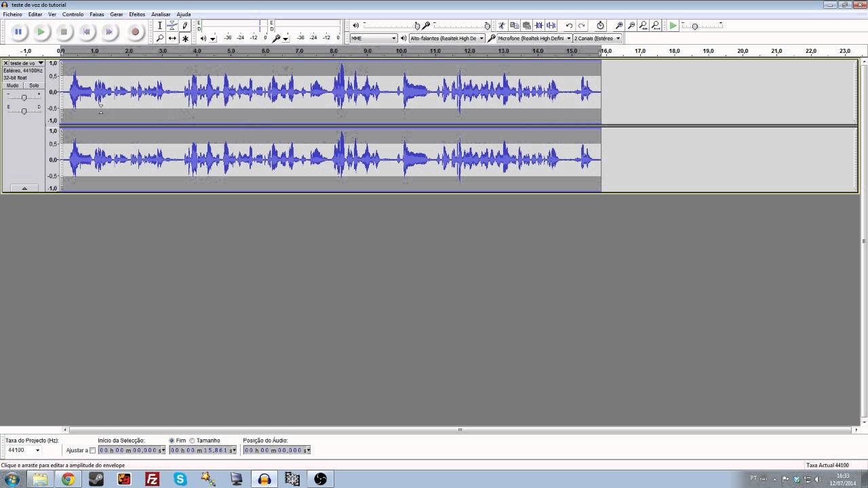868x488 pixels.
Task: Open the Ajuda menu
Action: coord(183,14)
